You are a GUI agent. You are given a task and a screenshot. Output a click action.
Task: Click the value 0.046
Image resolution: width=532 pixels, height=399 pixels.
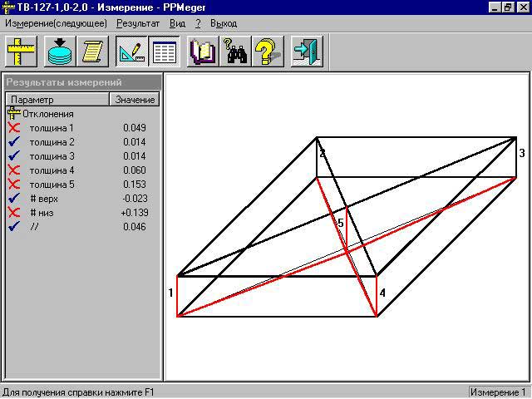click(x=135, y=227)
